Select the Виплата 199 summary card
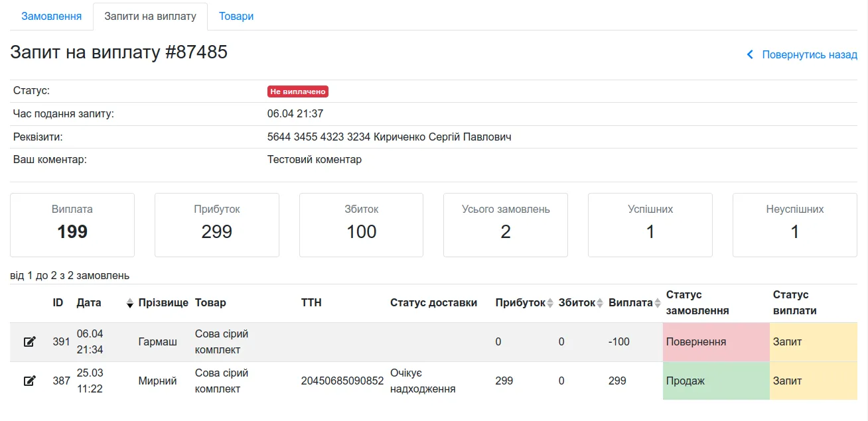Image resolution: width=868 pixels, height=421 pixels. (x=72, y=225)
